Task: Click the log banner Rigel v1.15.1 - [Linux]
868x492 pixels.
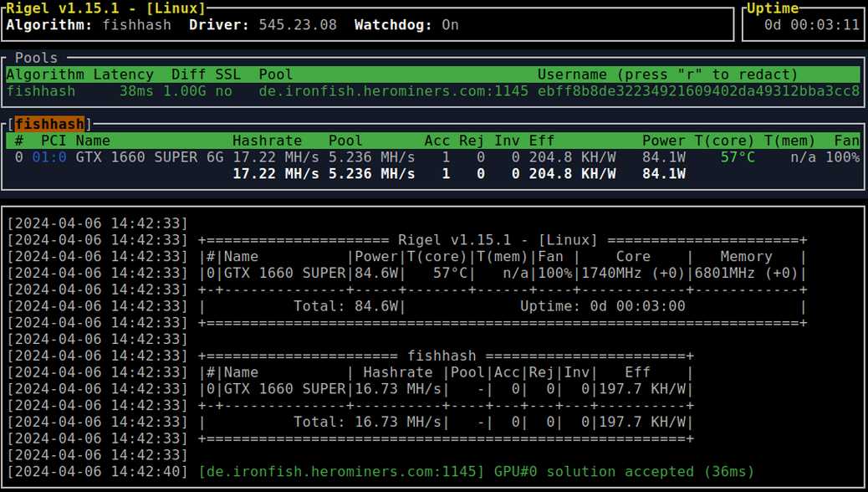Action: click(x=498, y=240)
